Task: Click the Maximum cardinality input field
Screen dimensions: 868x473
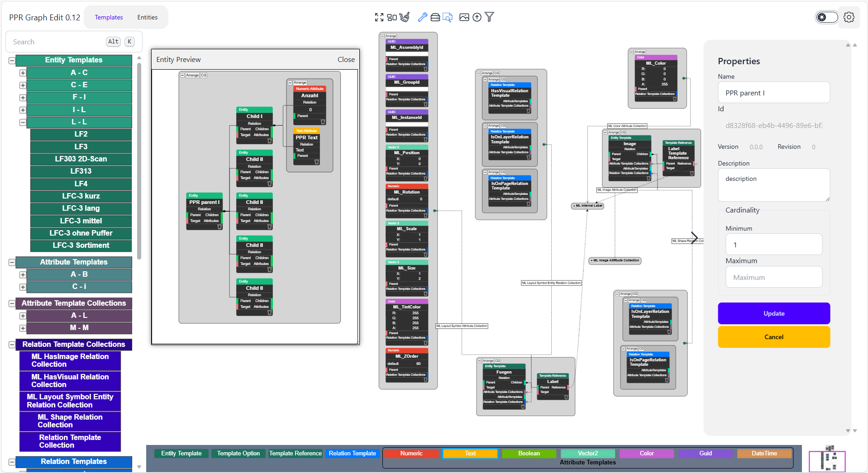Action: coord(773,277)
